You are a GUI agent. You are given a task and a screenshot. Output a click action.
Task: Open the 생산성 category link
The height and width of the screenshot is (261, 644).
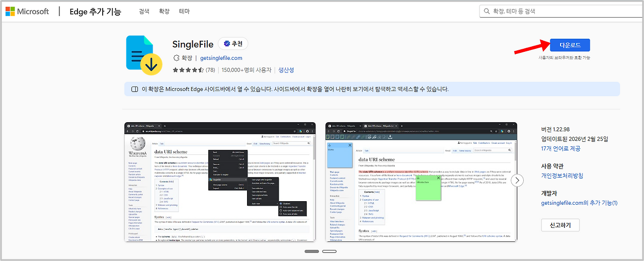tap(286, 70)
